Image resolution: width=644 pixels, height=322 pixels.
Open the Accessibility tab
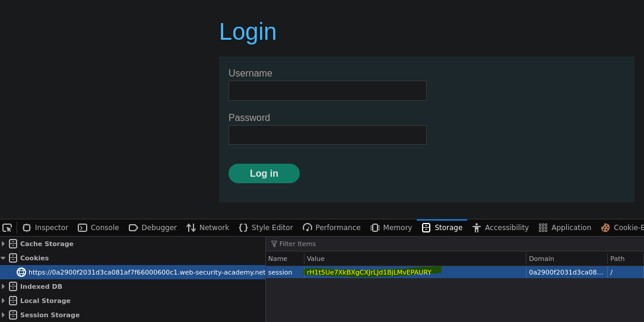click(x=500, y=228)
